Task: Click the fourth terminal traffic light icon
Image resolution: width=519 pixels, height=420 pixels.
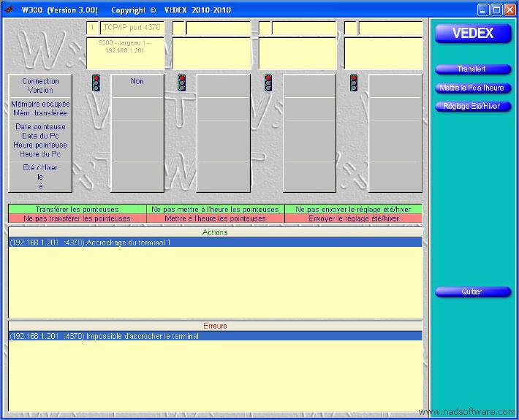Action: coord(354,83)
